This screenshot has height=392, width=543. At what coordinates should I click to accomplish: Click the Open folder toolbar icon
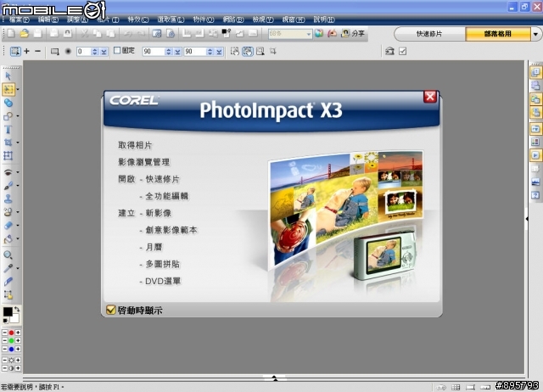coord(25,34)
